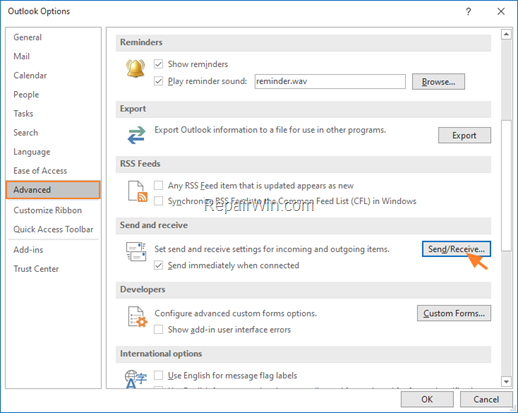Screen dimensions: 518x413
Task: Click the vertical scrollbar thumb
Action: 506,185
